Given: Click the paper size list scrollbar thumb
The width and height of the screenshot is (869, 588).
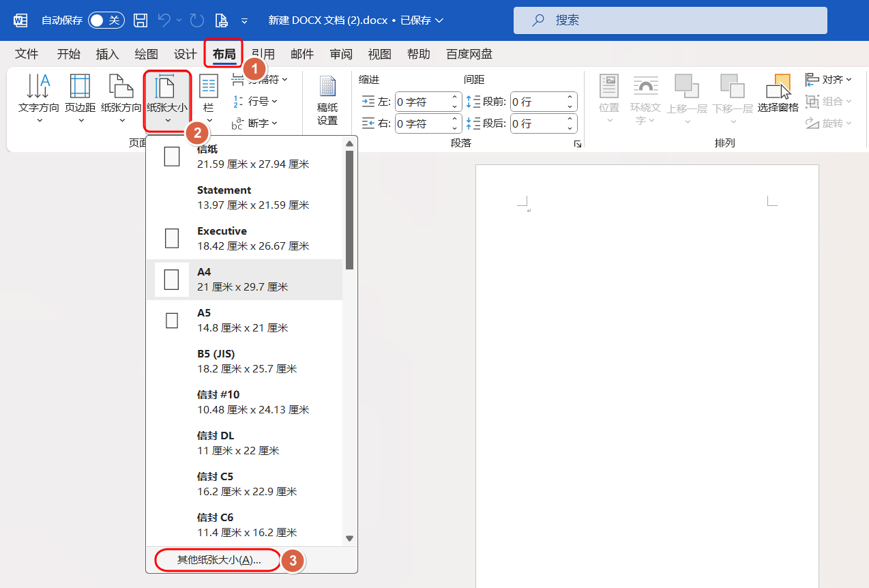Looking at the screenshot, I should [x=350, y=210].
